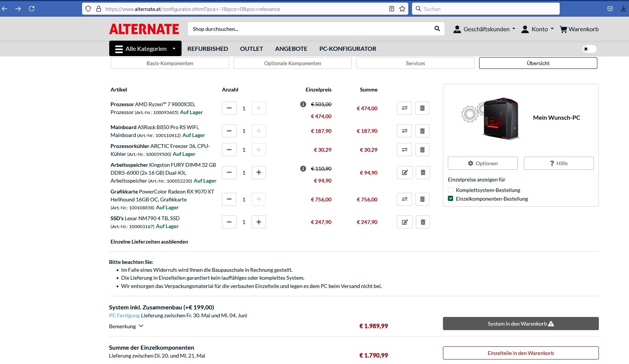The width and height of the screenshot is (629, 364).
Task: Click the browser Suchen search box
Action: click(486, 9)
